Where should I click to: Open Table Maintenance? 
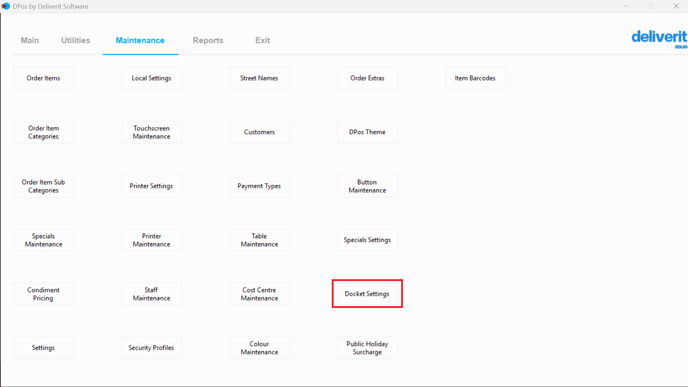tap(259, 240)
